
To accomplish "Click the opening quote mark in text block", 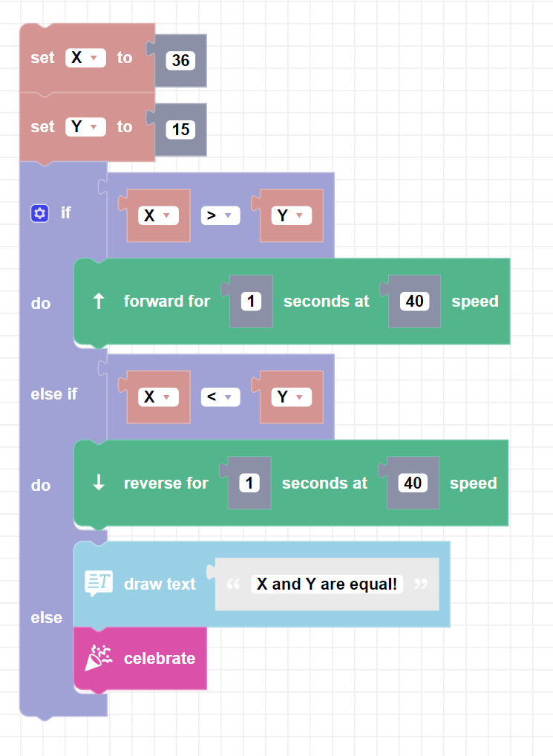I will tap(233, 584).
